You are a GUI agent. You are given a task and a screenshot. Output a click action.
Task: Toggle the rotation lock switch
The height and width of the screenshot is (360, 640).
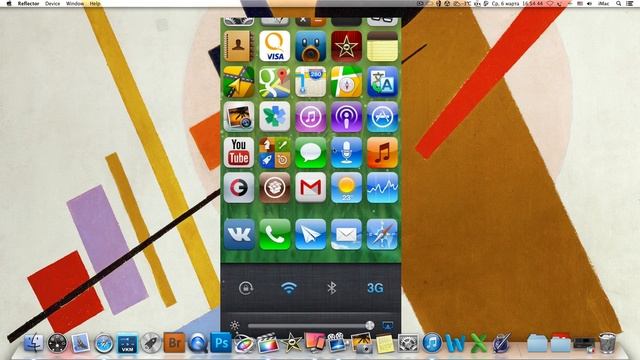point(246,288)
